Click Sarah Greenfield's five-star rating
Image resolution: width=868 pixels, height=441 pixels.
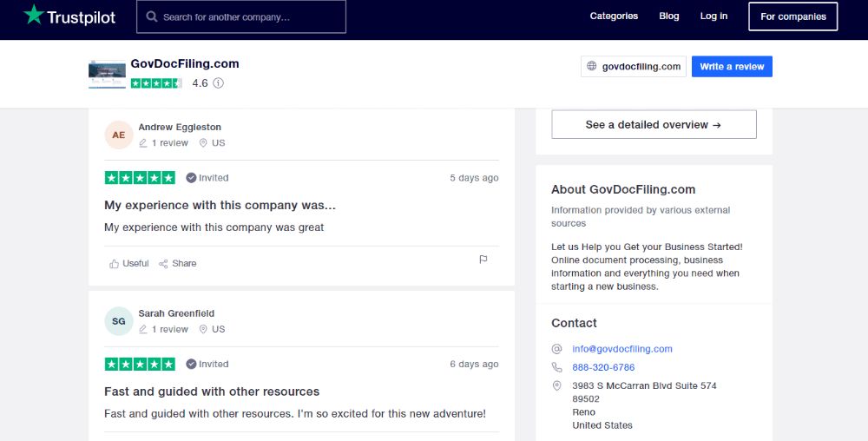[x=140, y=364]
